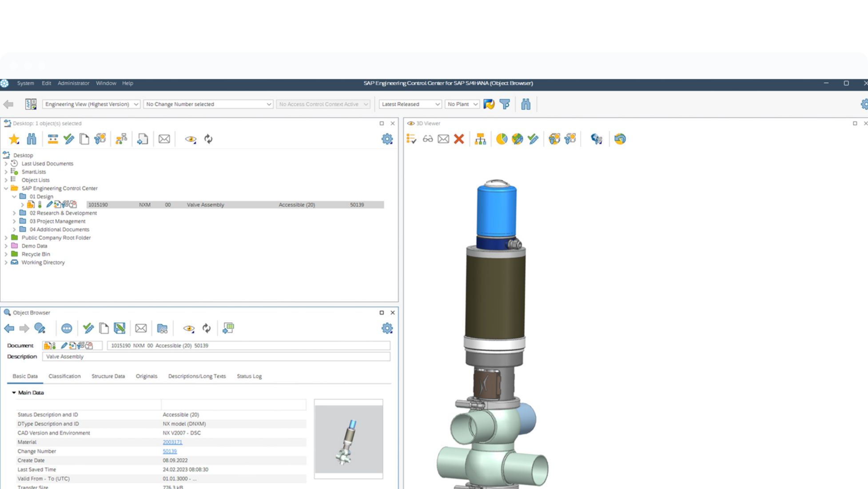
Task: Open the Engineering View dropdown
Action: point(92,104)
